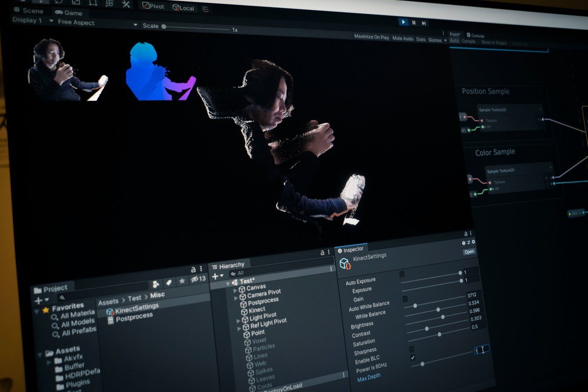Toggle the Local handle rotation button

(183, 7)
